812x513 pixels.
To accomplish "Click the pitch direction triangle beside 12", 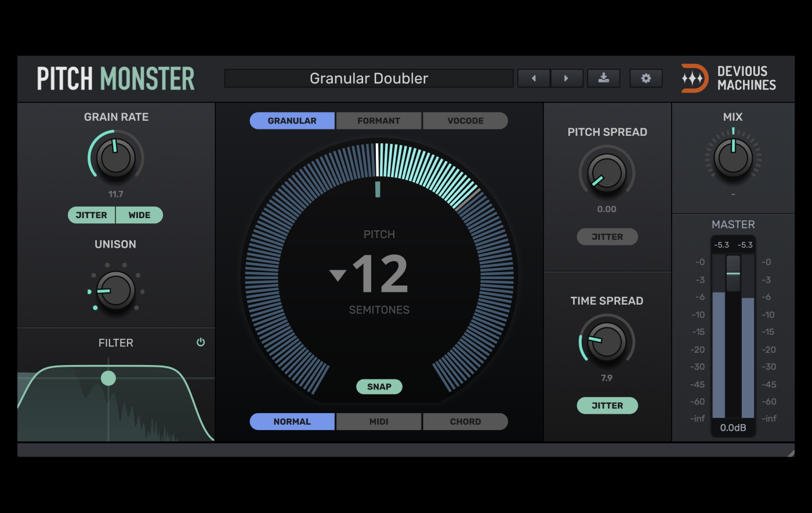I will pyautogui.click(x=338, y=275).
